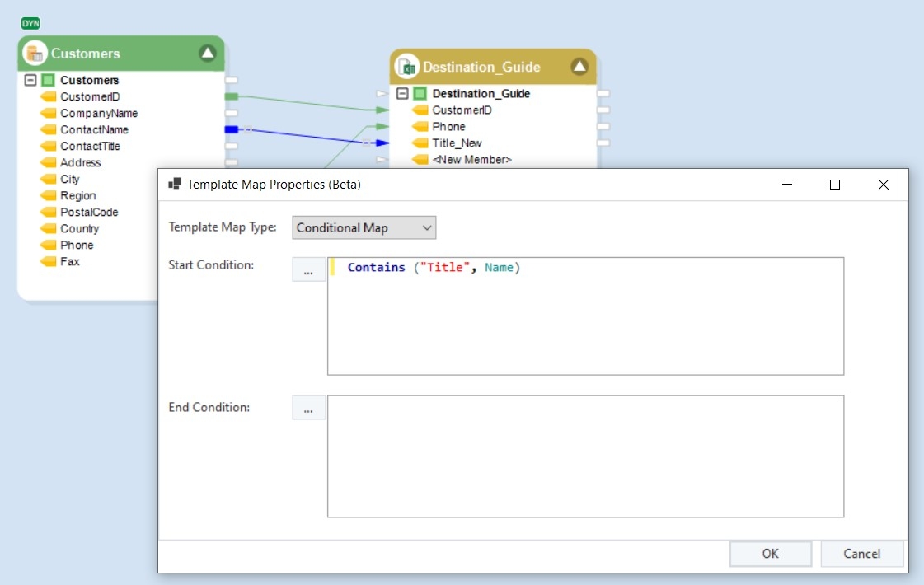Open the Template Map Type dropdown

coord(364,227)
